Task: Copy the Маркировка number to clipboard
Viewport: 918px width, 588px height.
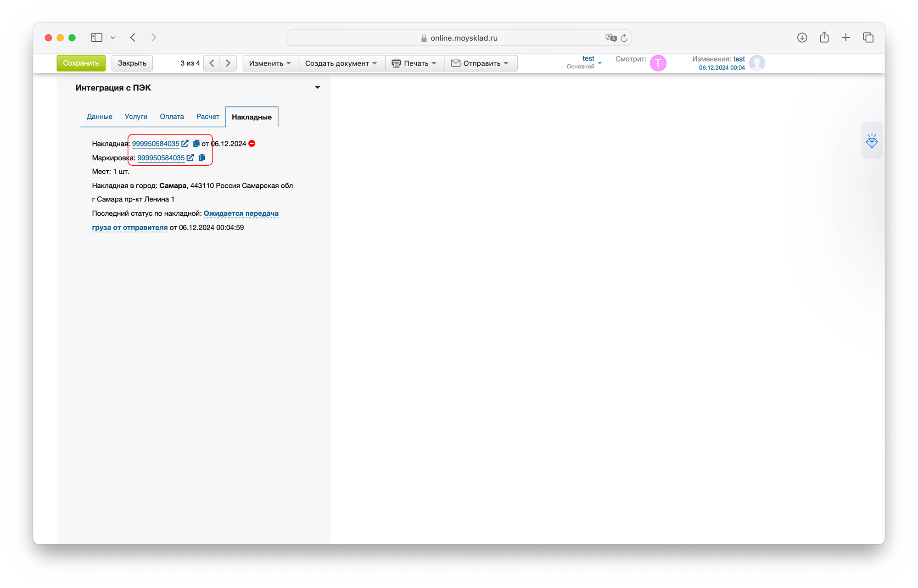Action: coord(202,157)
